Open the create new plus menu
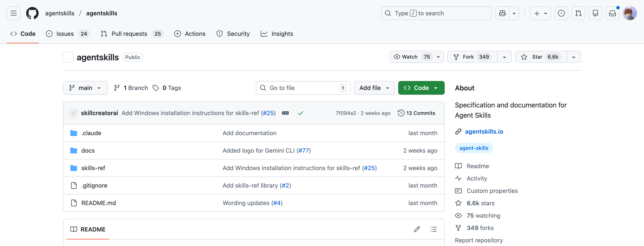 tap(540, 13)
